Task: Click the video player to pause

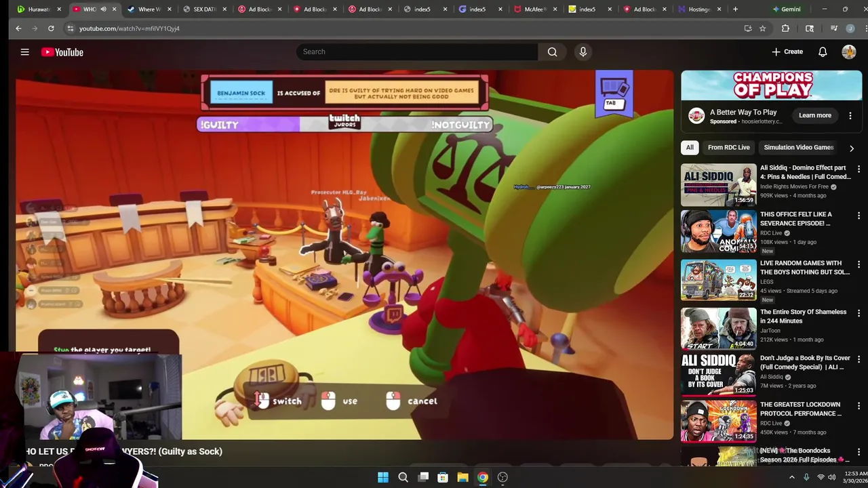Action: (344, 255)
